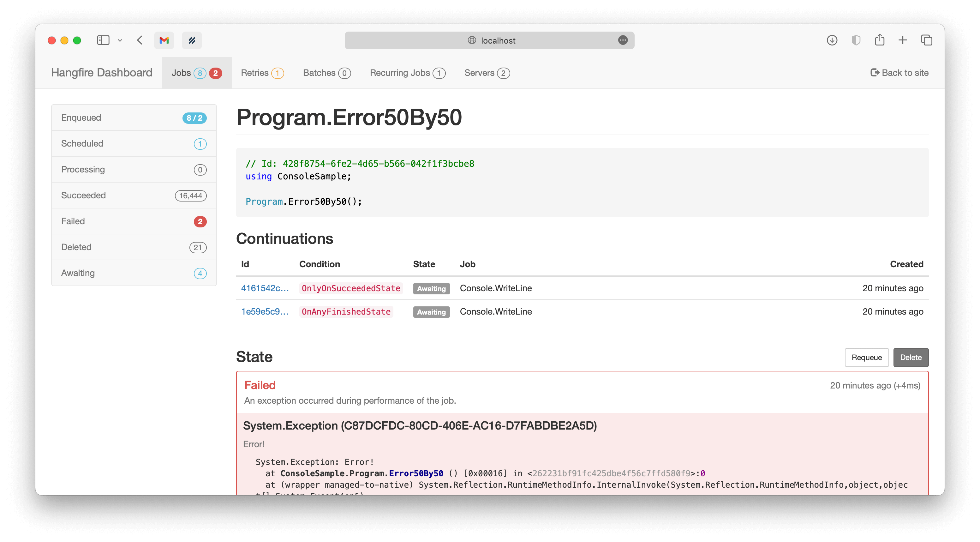The image size is (980, 542).
Task: Open continuation job 4161542c...
Action: pyautogui.click(x=265, y=288)
